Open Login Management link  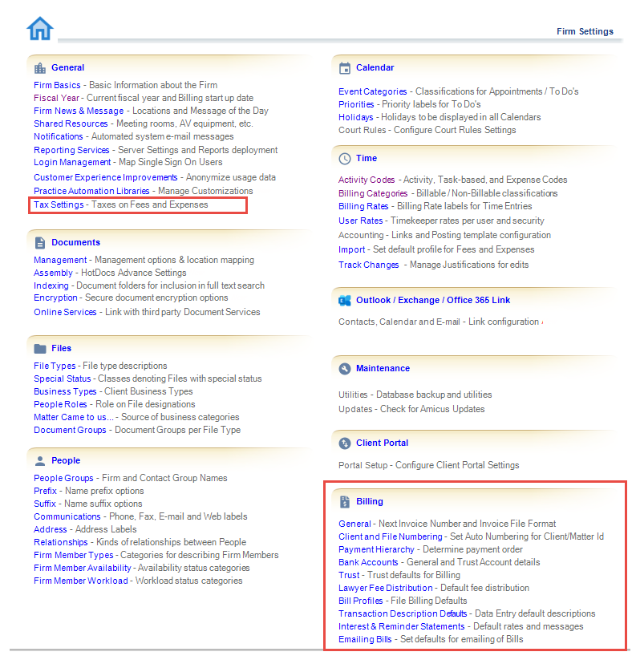click(x=72, y=163)
